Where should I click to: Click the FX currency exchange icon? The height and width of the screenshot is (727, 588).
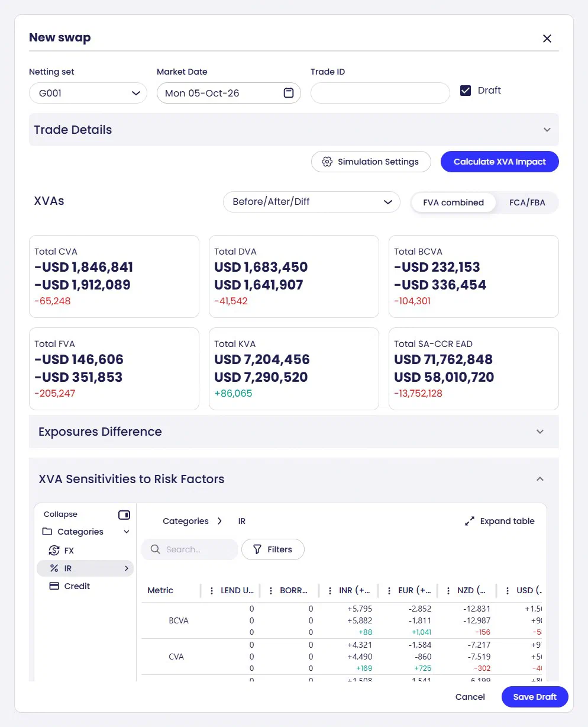pyautogui.click(x=54, y=551)
